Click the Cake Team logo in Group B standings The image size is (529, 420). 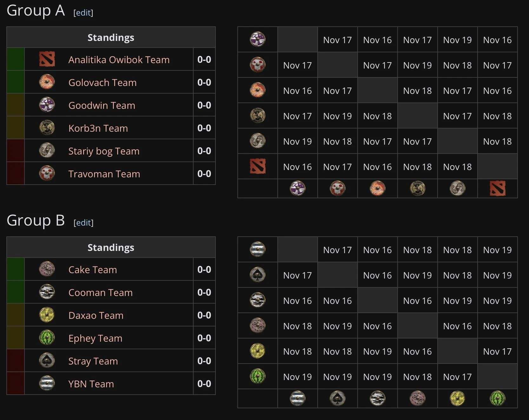pyautogui.click(x=47, y=269)
